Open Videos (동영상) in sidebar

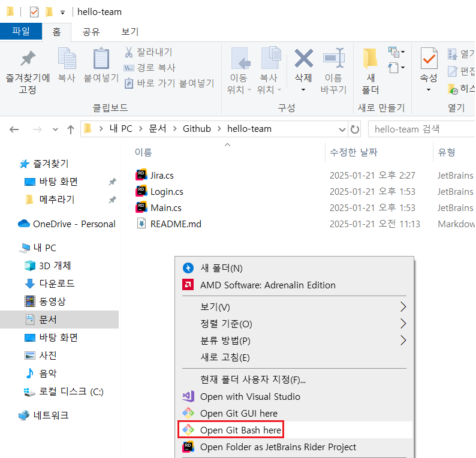[52, 302]
